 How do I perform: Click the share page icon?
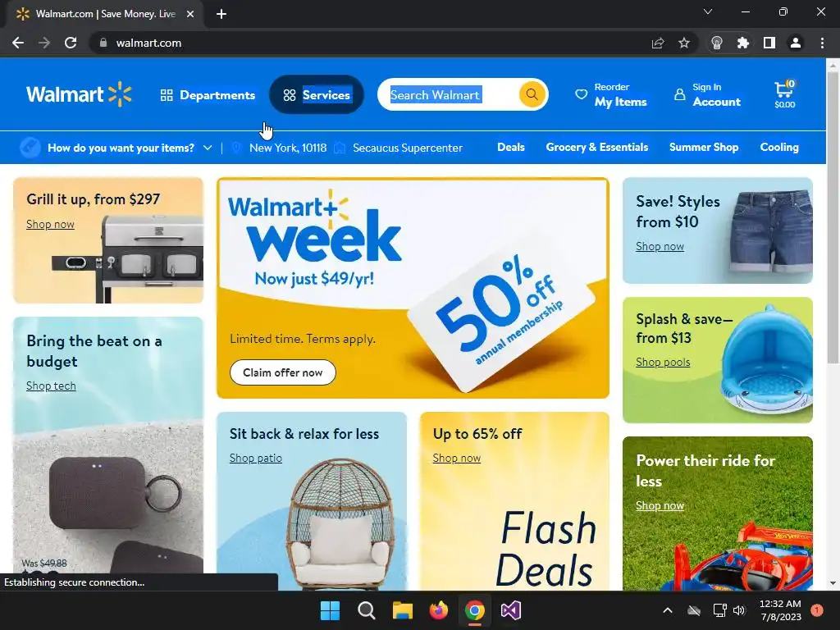tap(658, 43)
